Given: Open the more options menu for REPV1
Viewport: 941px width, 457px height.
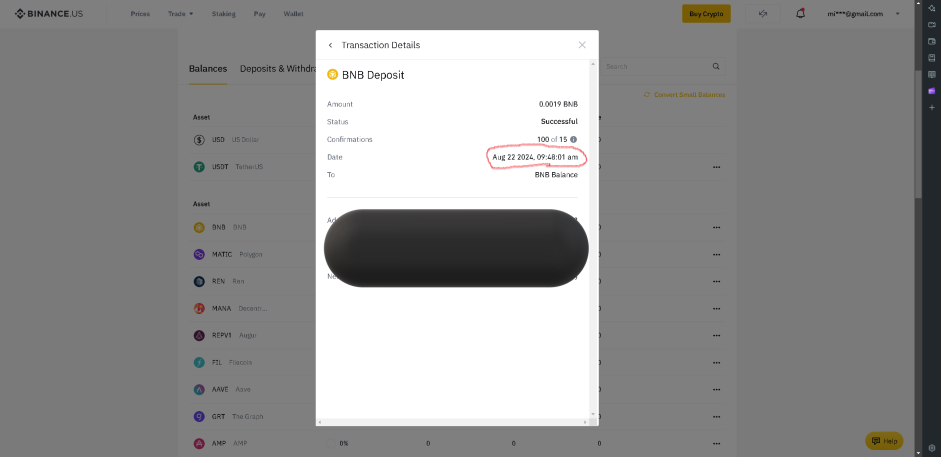Looking at the screenshot, I should [x=716, y=335].
